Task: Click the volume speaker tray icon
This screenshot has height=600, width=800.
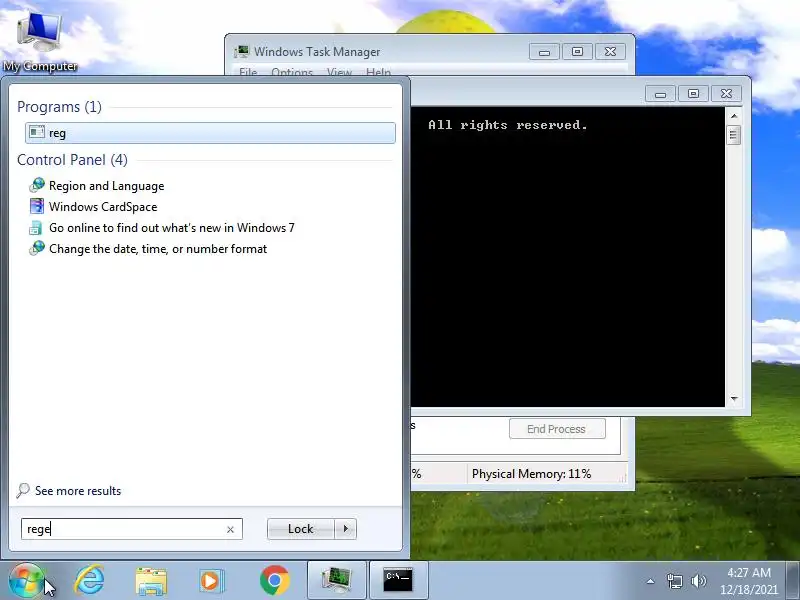Action: (698, 581)
